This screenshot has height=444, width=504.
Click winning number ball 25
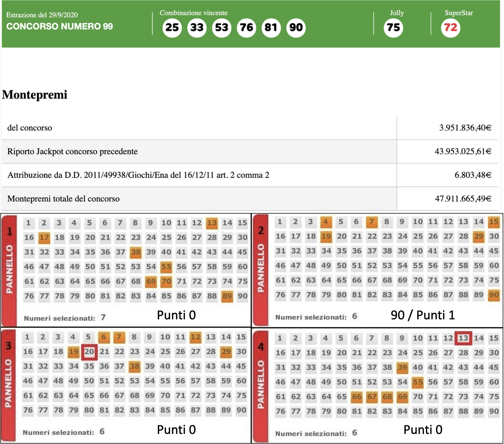pyautogui.click(x=172, y=28)
